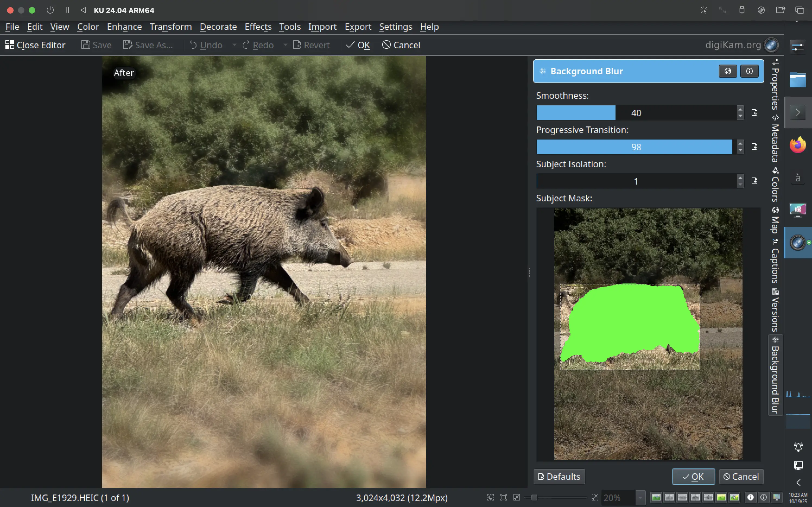Viewport: 812px width, 507px height.
Task: Click the Defaults button
Action: click(559, 477)
